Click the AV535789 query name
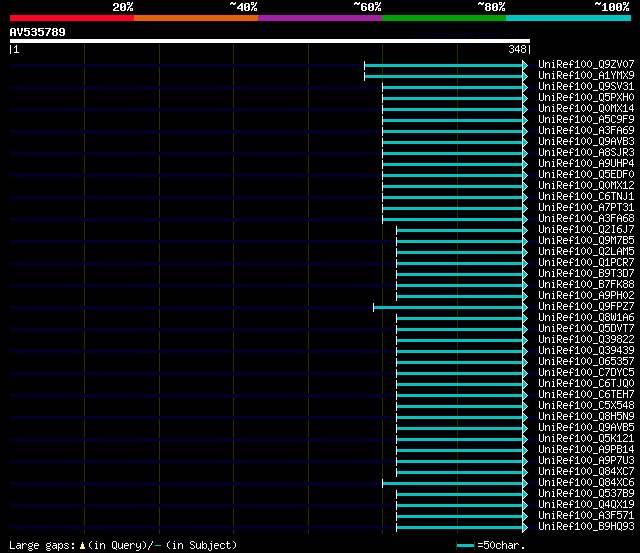This screenshot has width=640, height=553. [38, 32]
